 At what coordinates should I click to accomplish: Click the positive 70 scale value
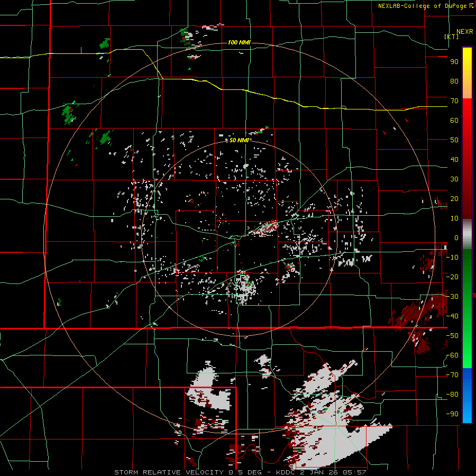454,101
